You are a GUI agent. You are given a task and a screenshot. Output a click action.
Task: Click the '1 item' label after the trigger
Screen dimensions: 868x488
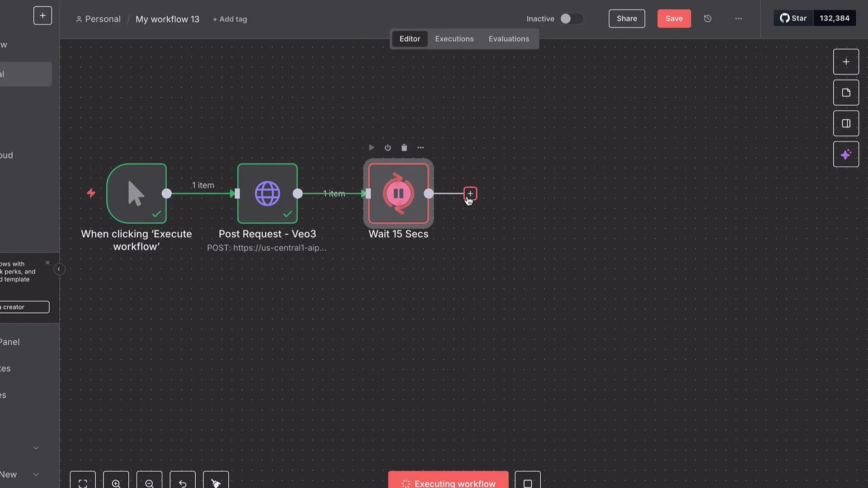pyautogui.click(x=203, y=185)
